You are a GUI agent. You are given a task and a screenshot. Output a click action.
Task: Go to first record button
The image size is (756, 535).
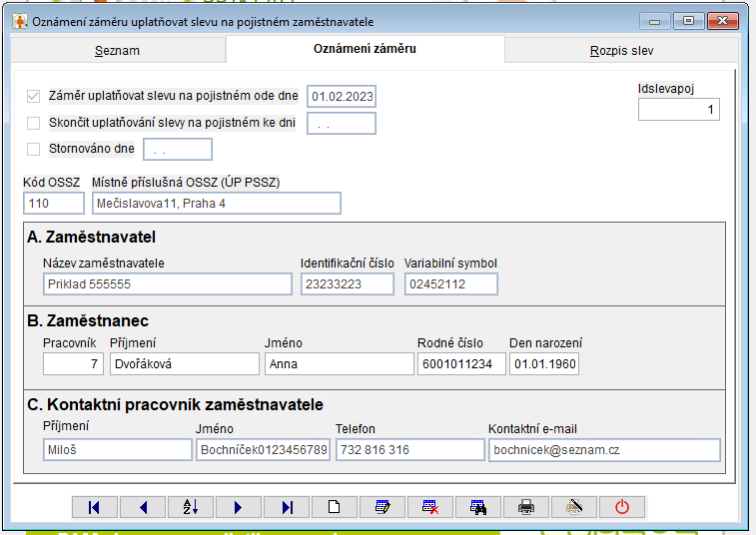click(x=95, y=507)
